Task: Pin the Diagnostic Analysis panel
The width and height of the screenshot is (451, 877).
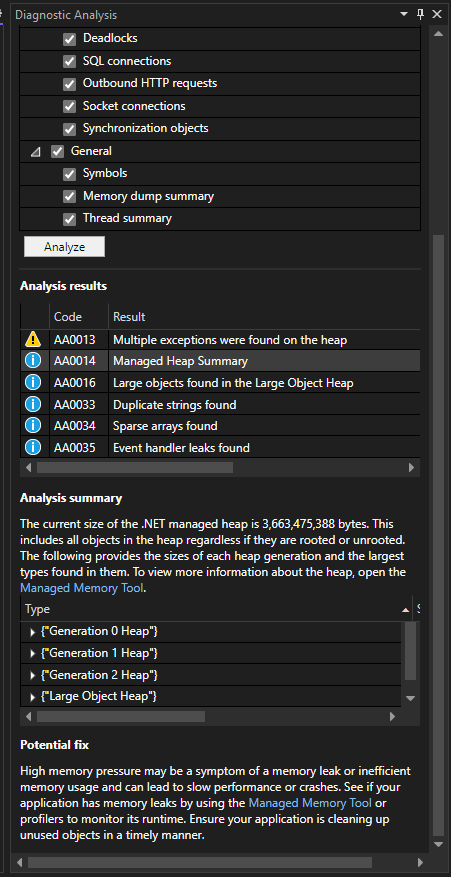Action: click(x=421, y=15)
